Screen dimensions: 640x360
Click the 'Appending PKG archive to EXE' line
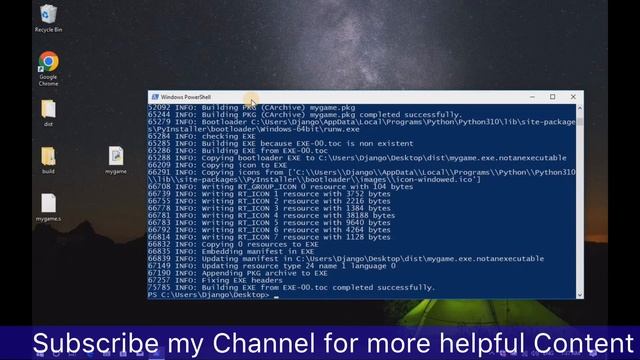point(238,273)
